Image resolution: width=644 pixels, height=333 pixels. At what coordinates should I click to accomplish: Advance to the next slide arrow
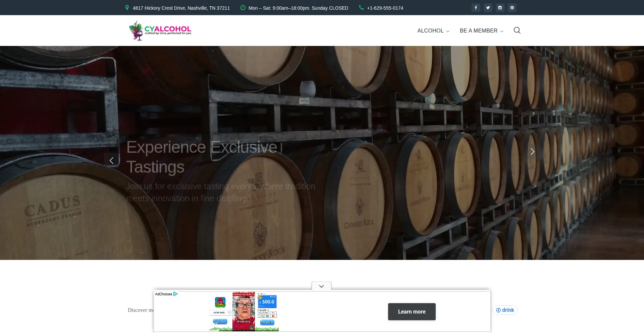click(532, 152)
